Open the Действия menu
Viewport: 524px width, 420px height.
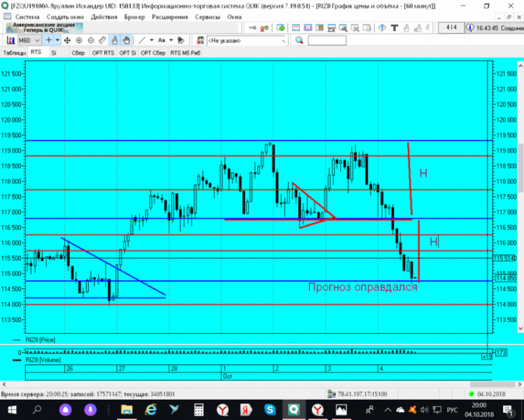tap(104, 17)
